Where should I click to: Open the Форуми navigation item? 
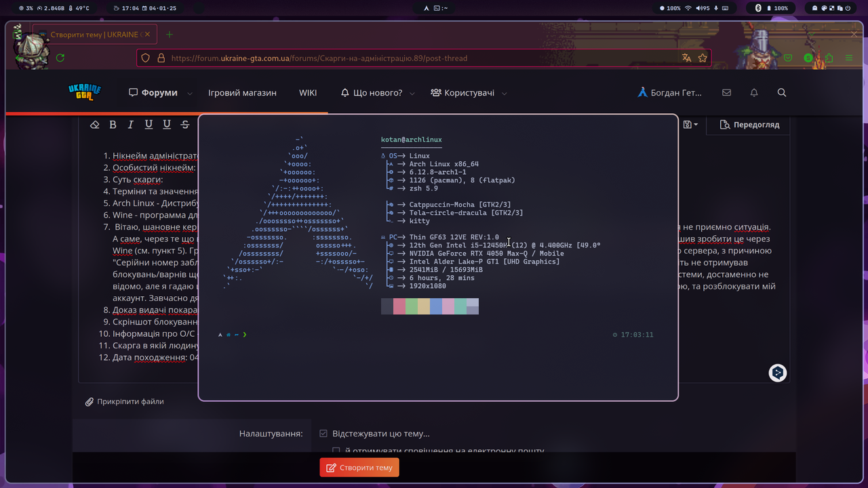[153, 93]
